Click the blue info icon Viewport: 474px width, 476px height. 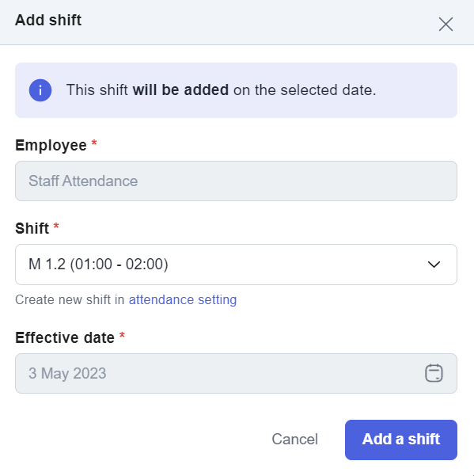click(x=40, y=90)
